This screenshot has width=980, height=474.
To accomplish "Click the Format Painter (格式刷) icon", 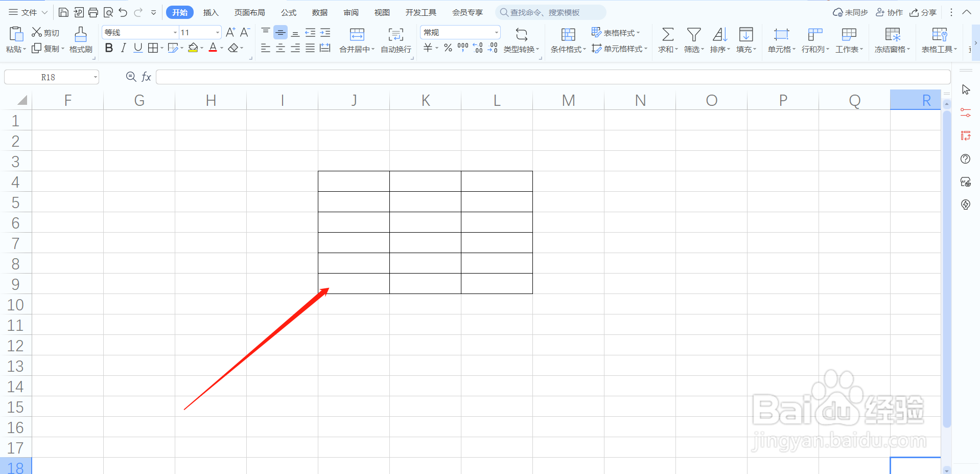I will tap(81, 34).
